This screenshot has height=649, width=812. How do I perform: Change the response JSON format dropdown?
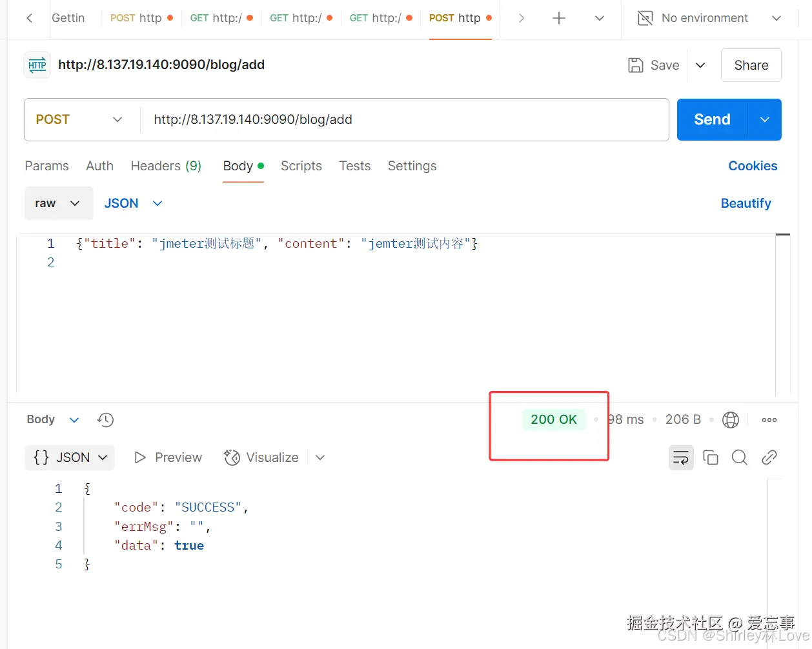coord(70,457)
